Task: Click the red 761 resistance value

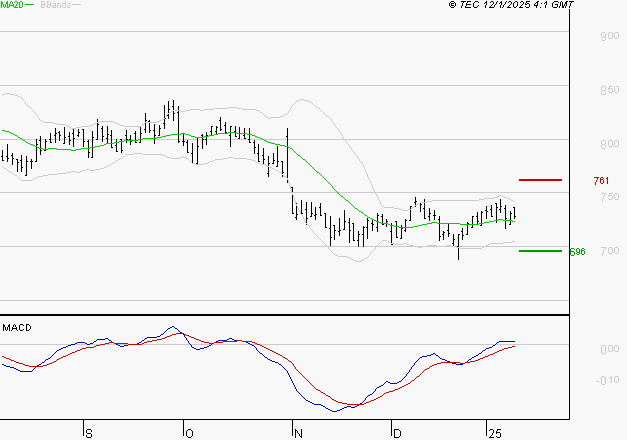Action: coord(601,181)
